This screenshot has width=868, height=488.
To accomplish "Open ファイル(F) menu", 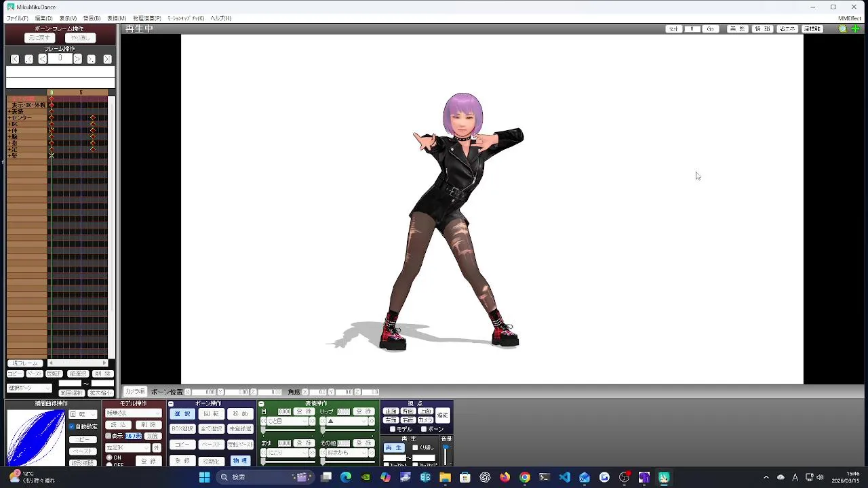I will (x=17, y=18).
